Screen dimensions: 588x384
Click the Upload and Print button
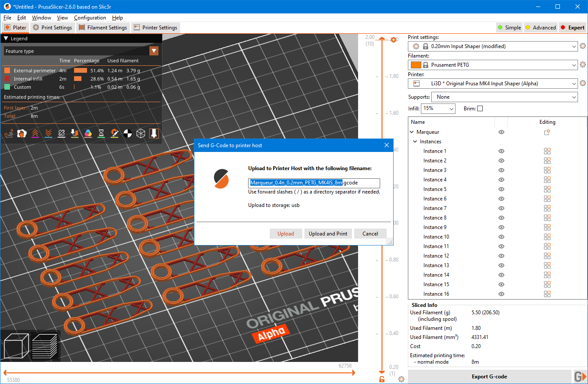click(328, 234)
